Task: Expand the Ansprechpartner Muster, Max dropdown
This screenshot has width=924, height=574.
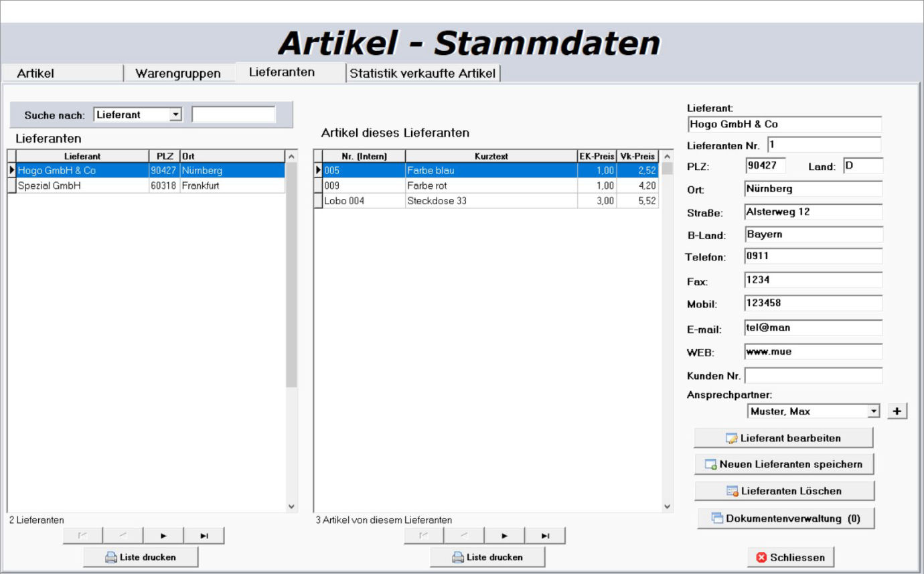Action: [x=873, y=411]
